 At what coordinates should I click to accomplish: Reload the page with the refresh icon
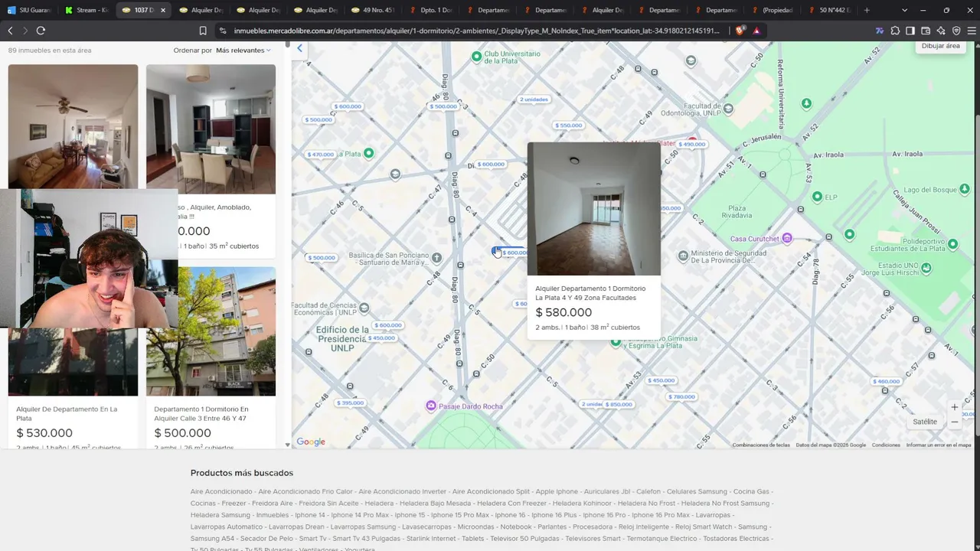click(x=41, y=31)
